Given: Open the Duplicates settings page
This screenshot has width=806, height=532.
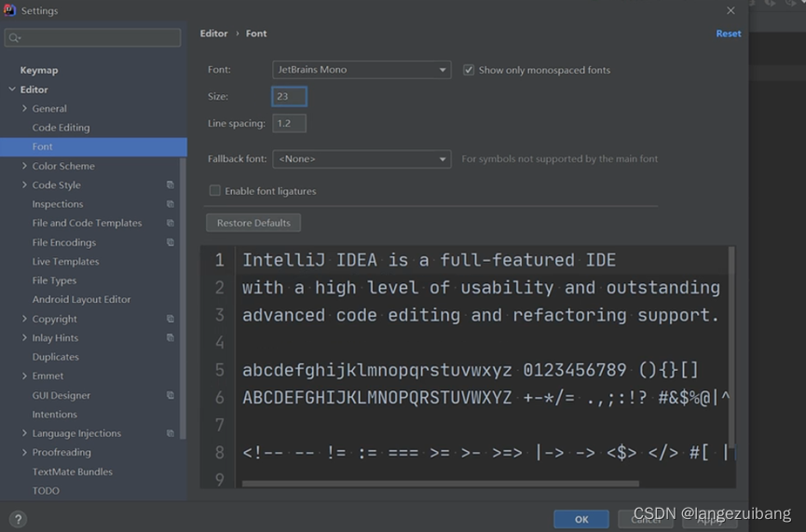Looking at the screenshot, I should 56,357.
